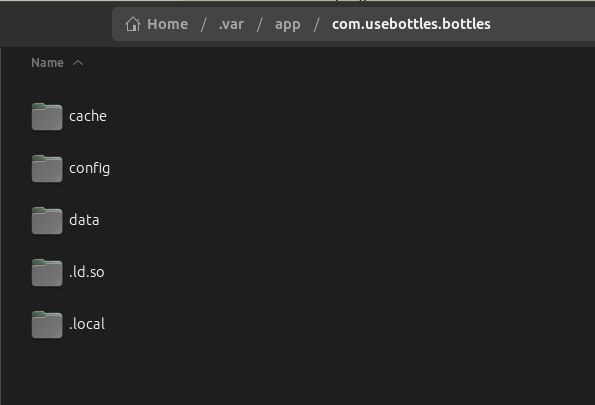Click empty column header area beside Name
This screenshot has height=405, width=595.
click(338, 63)
